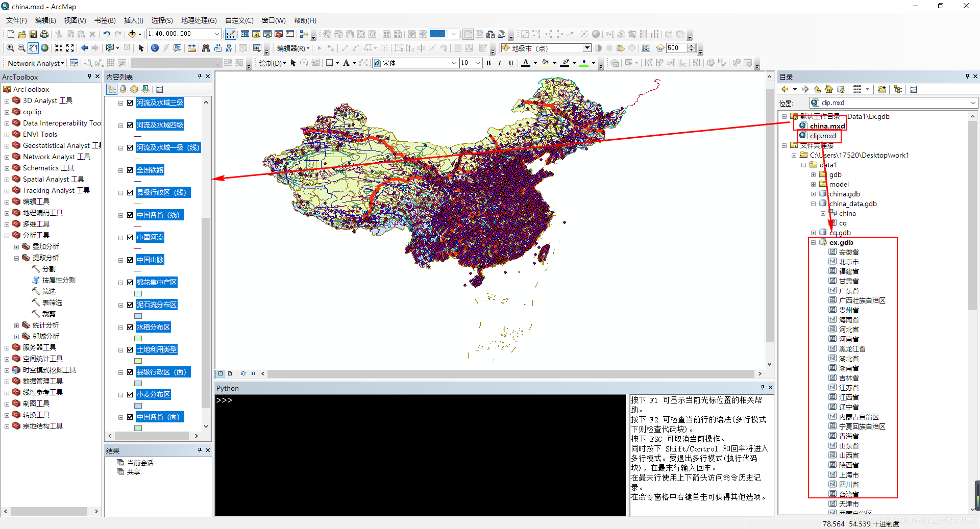Expand the 统计分析 toolset
The width and height of the screenshot is (980, 529).
(x=16, y=325)
